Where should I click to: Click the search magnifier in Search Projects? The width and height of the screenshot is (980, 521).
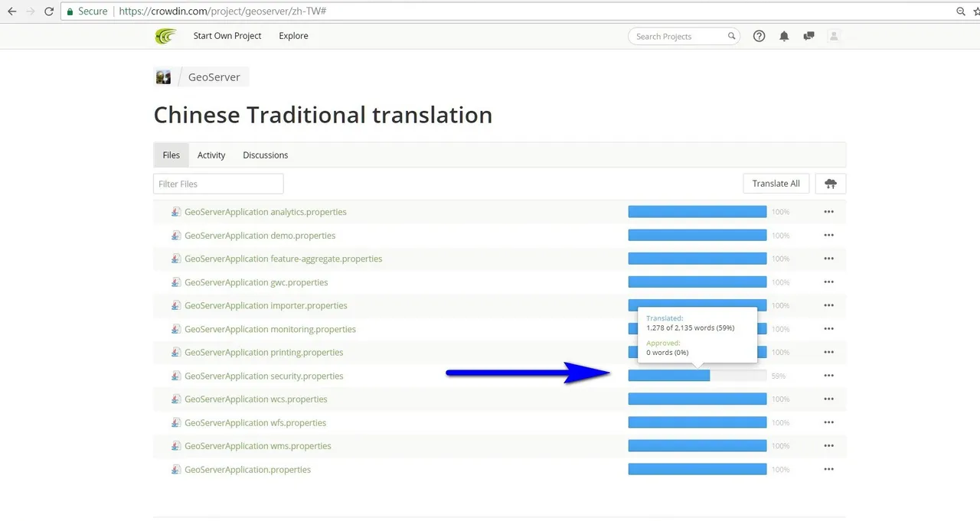click(731, 36)
